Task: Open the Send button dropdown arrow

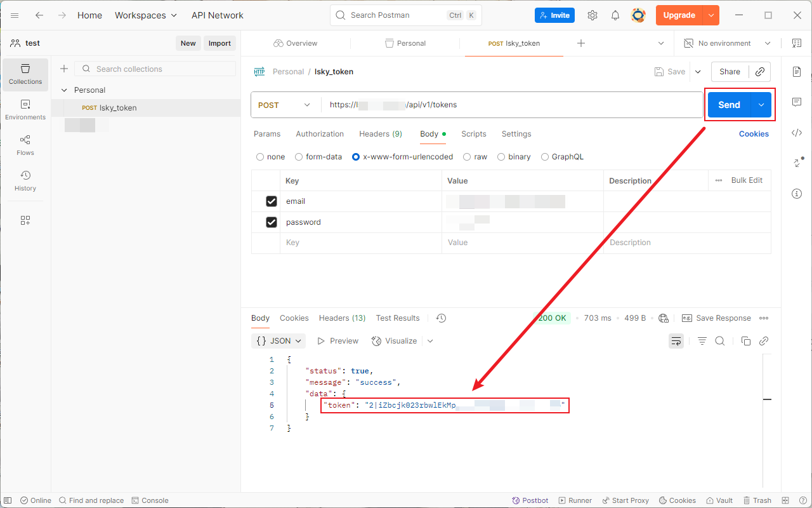Action: pyautogui.click(x=761, y=105)
